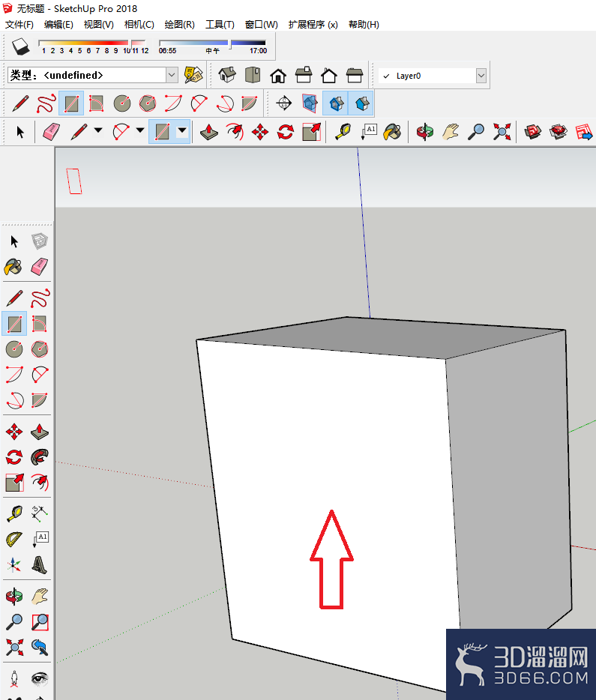The width and height of the screenshot is (596, 700).
Task: Select Zoom Extents in the Getting Started toolbar
Action: tap(502, 132)
